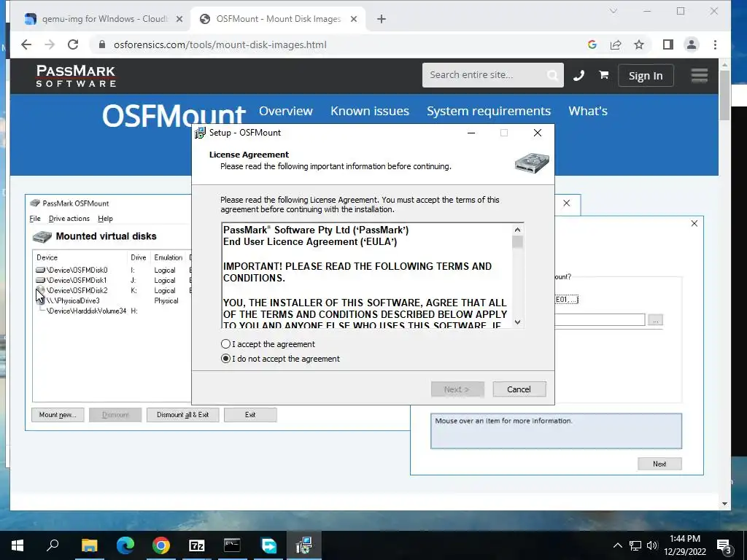Click the page scrollbar down arrow
747x560 pixels.
pyautogui.click(x=724, y=504)
